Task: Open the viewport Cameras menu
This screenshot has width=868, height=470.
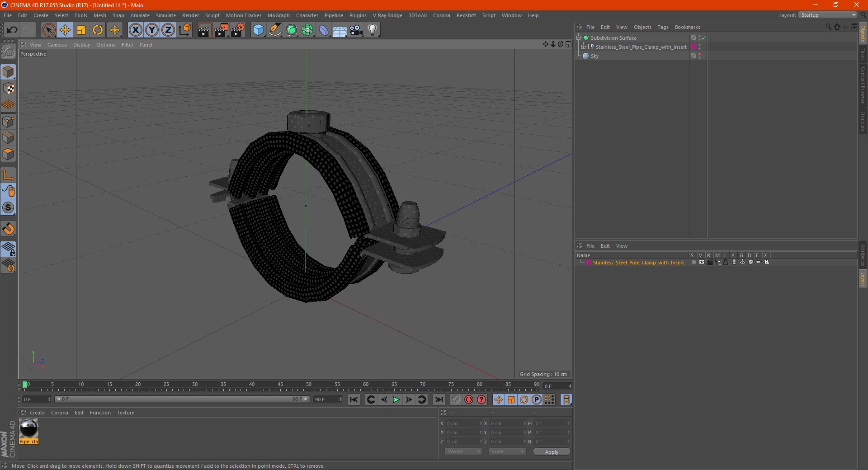Action: (57, 45)
